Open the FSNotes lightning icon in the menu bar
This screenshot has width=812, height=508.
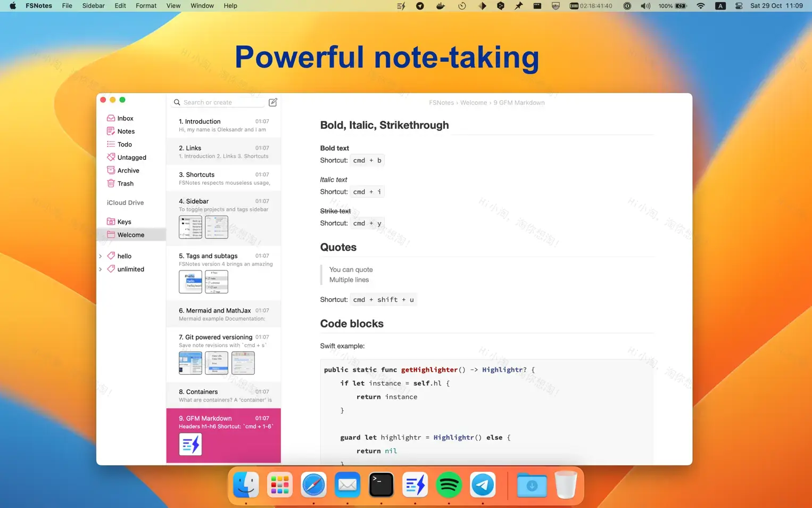click(400, 6)
